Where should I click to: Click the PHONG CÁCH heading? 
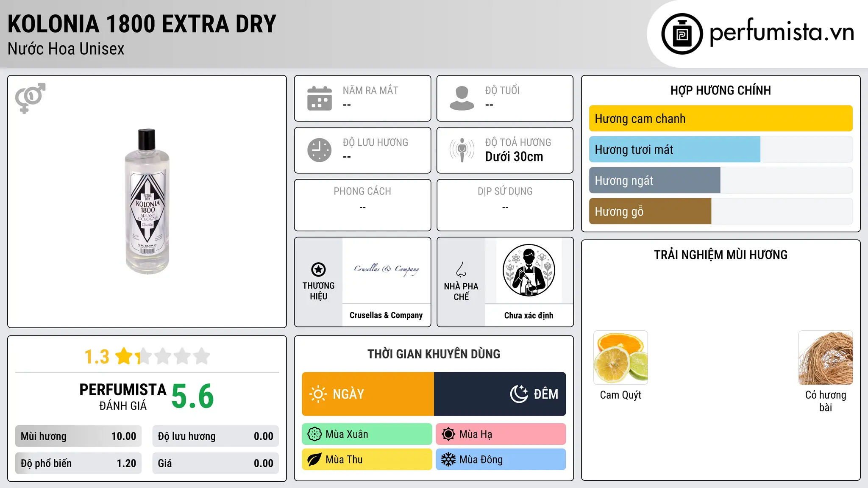(x=362, y=191)
